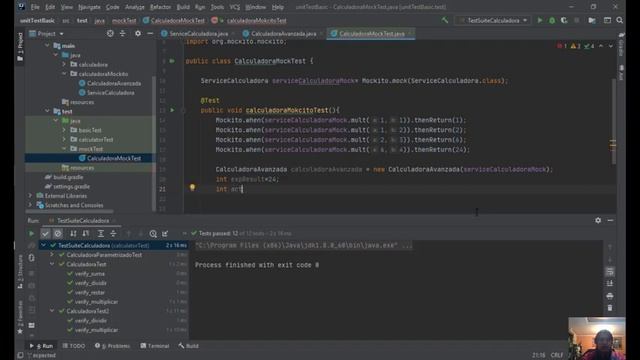Sort tests by duration
This screenshot has width=640, height=360.
coord(86,233)
